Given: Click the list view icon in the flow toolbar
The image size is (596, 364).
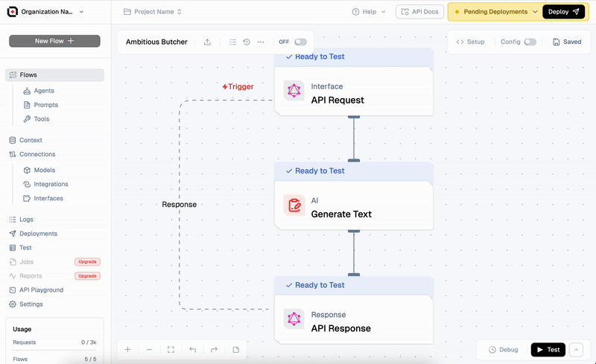Looking at the screenshot, I should (x=232, y=42).
